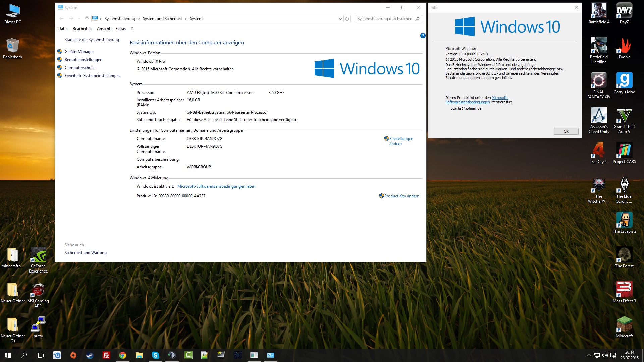Open Origin from the taskbar
644x362 pixels.
[x=73, y=355]
